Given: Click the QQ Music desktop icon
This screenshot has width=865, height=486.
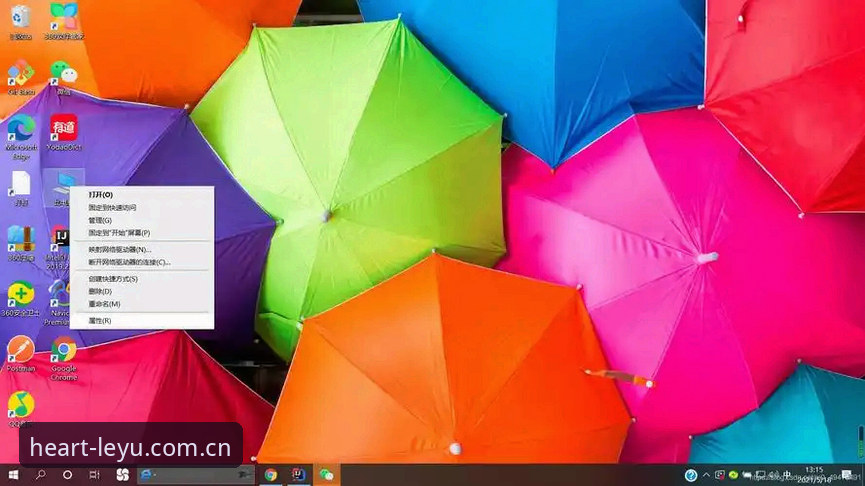Looking at the screenshot, I should tap(21, 409).
